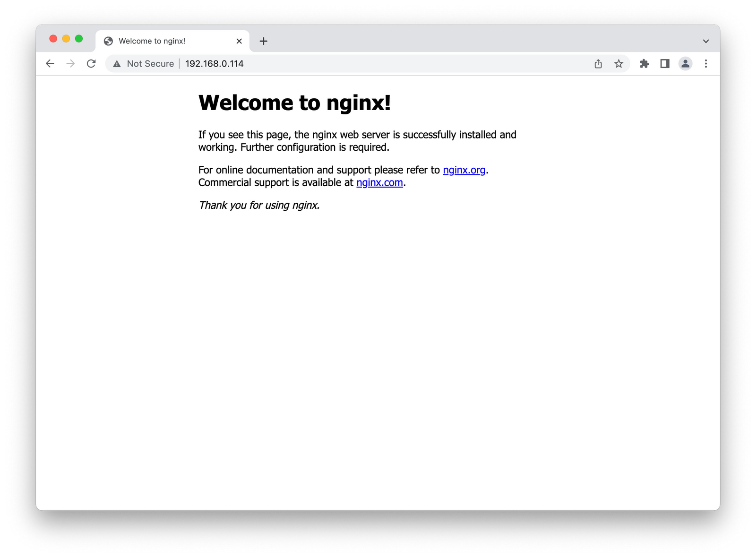Click the site information triangle icon
The height and width of the screenshot is (558, 756).
point(117,63)
